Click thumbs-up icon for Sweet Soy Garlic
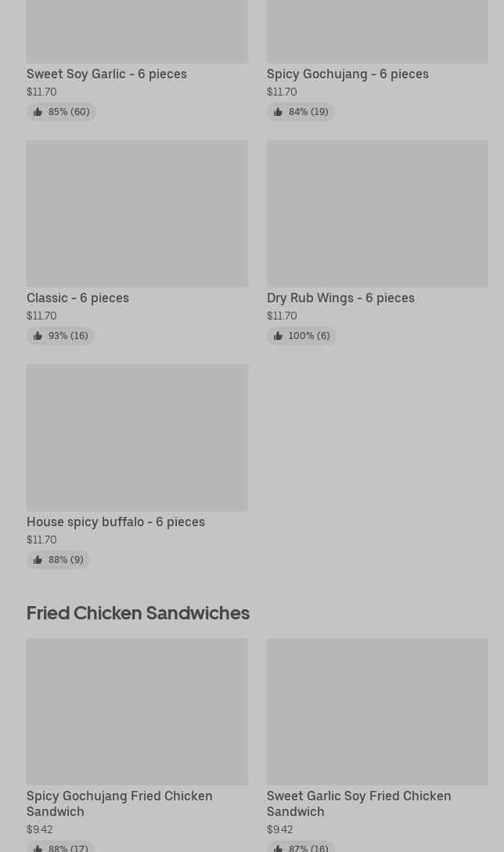The image size is (504, 852). pos(38,112)
